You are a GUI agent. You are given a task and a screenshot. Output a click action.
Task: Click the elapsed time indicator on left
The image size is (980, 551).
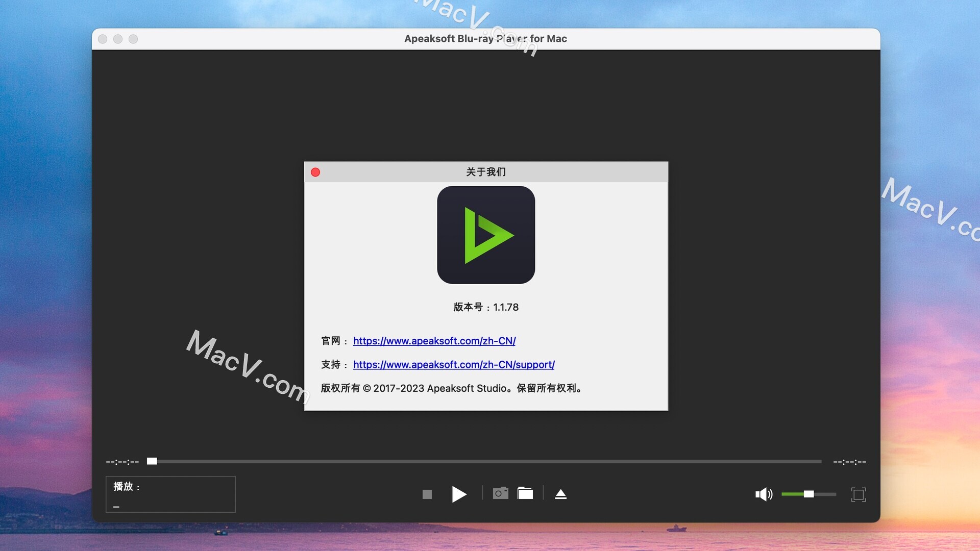[122, 462]
